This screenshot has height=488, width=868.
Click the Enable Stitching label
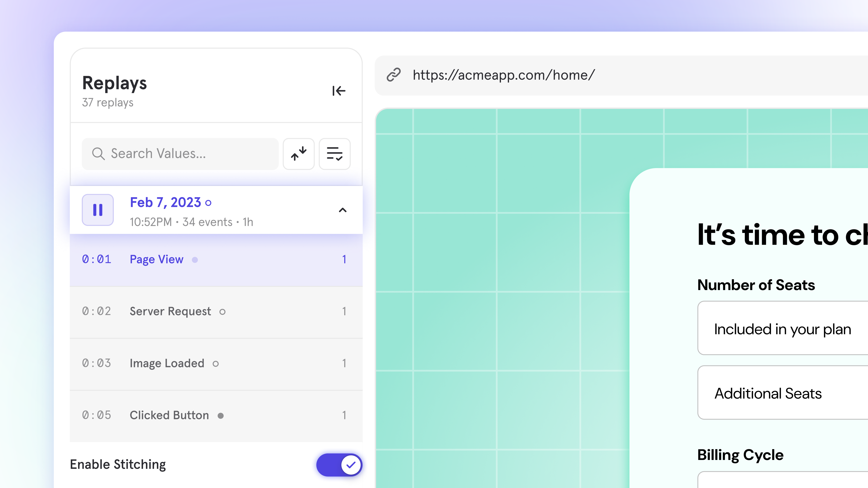tap(118, 465)
